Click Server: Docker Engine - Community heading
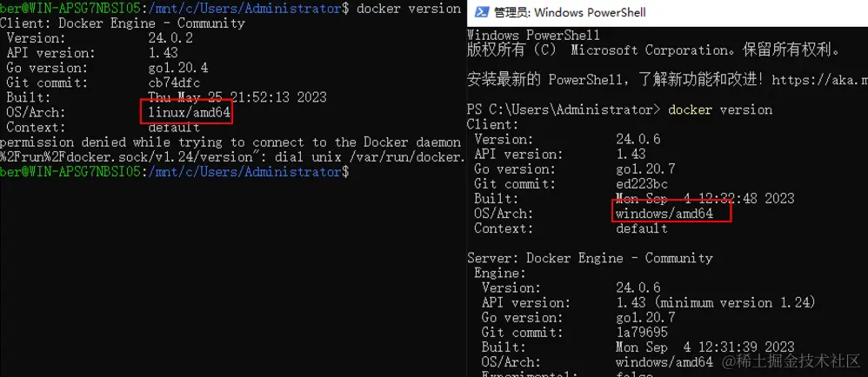Screen dimensions: 868x377 pos(590,258)
